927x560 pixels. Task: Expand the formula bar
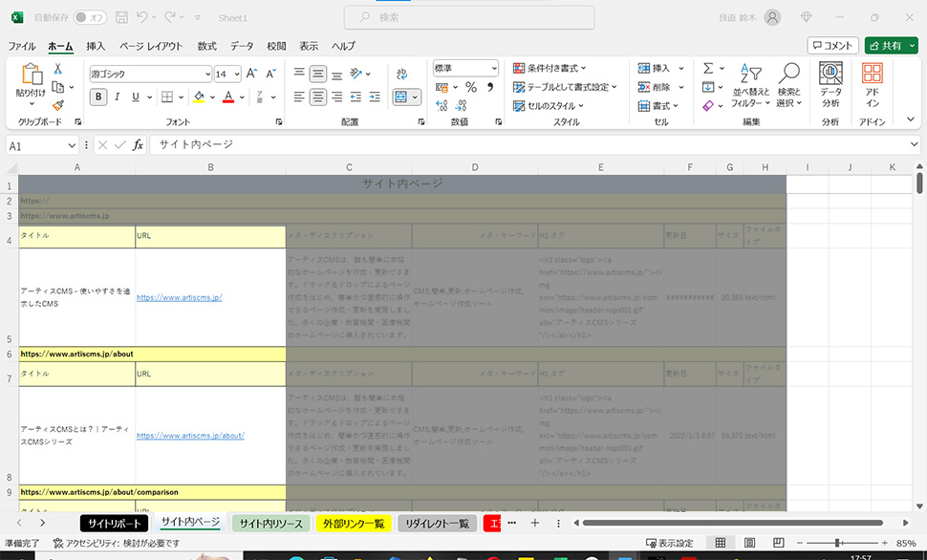coord(914,144)
